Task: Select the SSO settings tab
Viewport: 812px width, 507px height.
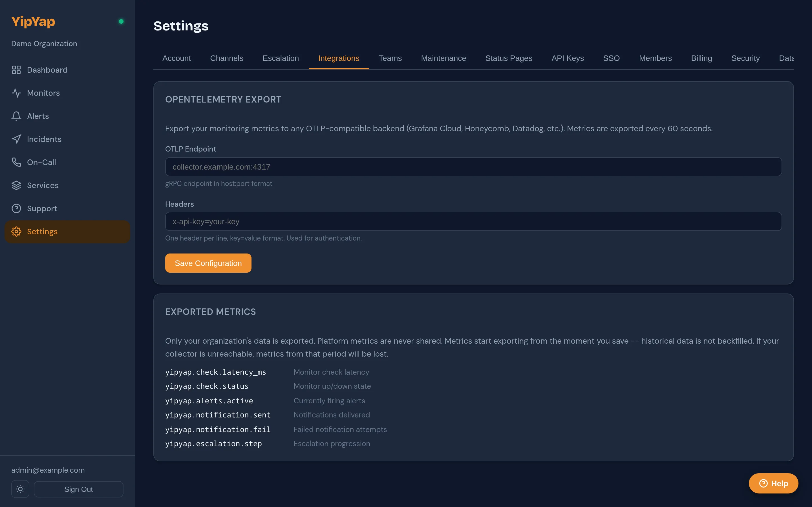Action: coord(611,58)
